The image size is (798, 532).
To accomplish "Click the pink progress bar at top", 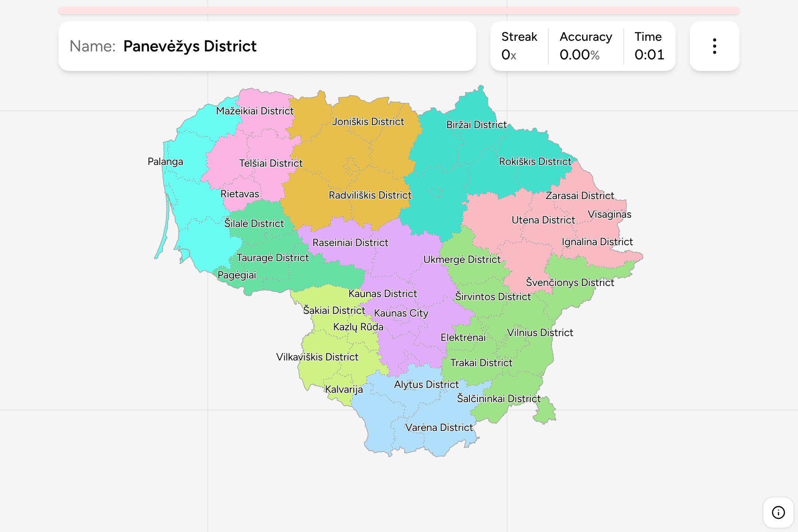I will [399, 11].
